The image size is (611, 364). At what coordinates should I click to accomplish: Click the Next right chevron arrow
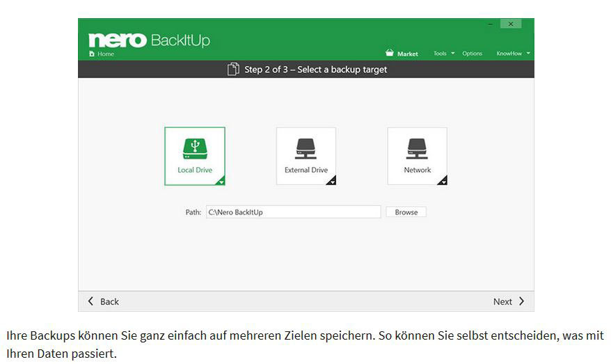click(x=521, y=301)
